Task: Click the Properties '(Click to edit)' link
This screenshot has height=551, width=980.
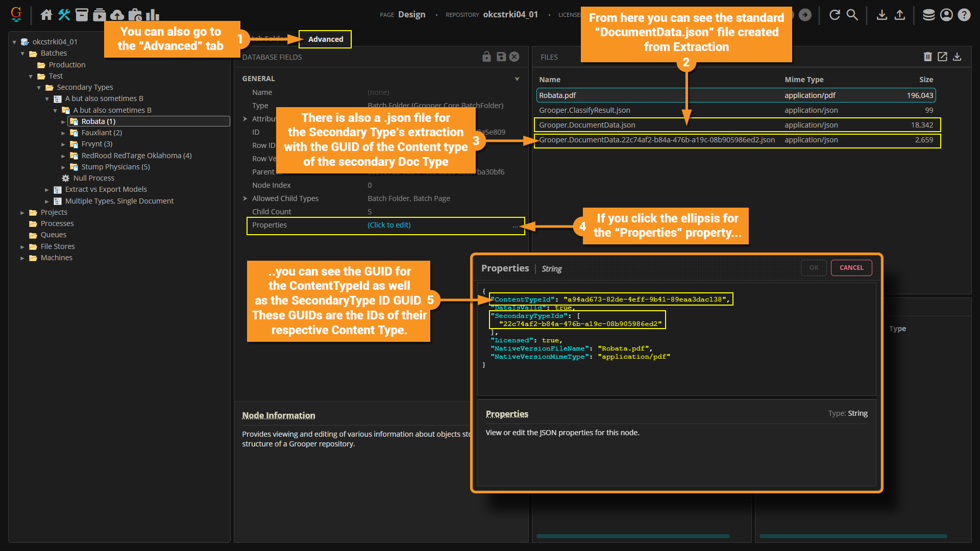Action: pyautogui.click(x=389, y=225)
